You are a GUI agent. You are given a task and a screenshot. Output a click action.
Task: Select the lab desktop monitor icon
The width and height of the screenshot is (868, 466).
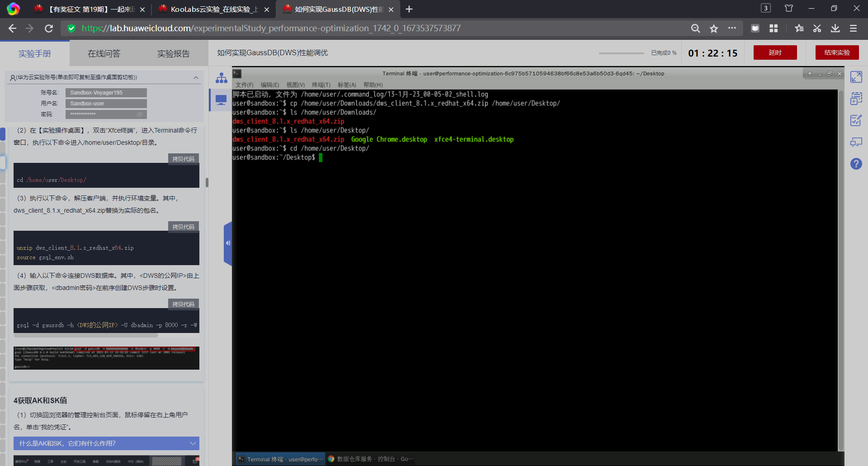[x=221, y=100]
